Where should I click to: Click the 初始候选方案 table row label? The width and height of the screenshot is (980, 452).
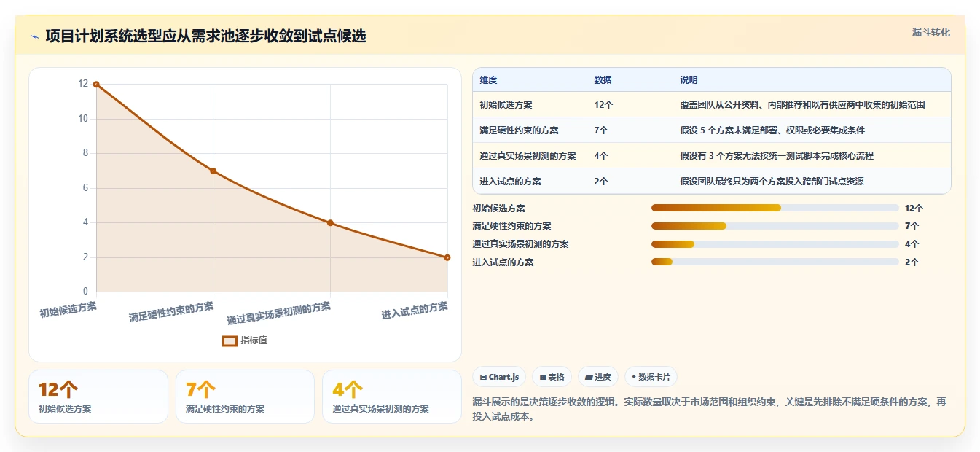[506, 105]
